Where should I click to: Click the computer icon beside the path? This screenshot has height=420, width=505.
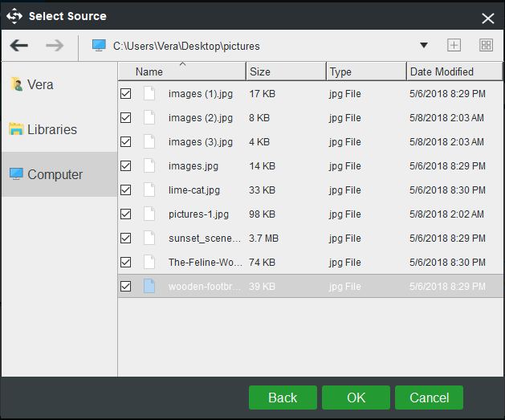point(99,46)
